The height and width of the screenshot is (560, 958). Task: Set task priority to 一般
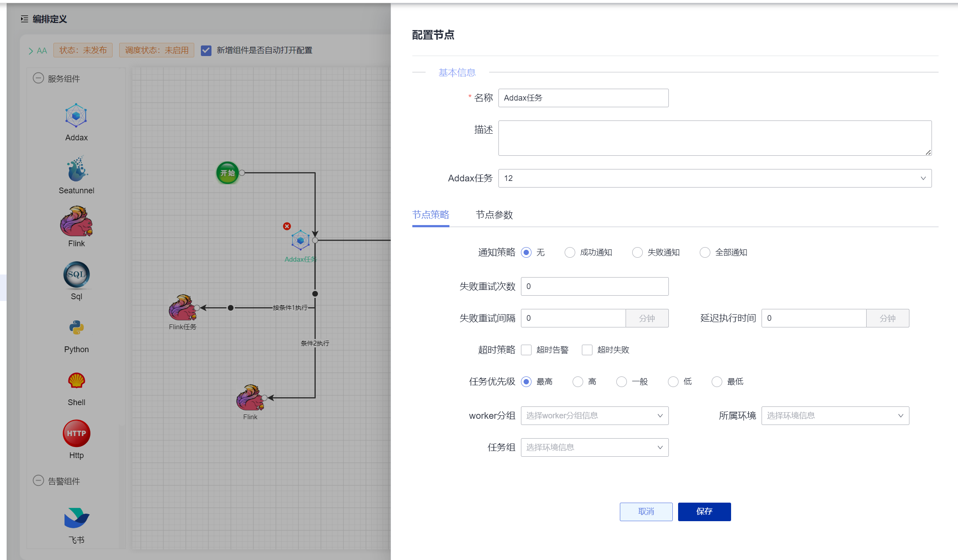[x=621, y=382]
